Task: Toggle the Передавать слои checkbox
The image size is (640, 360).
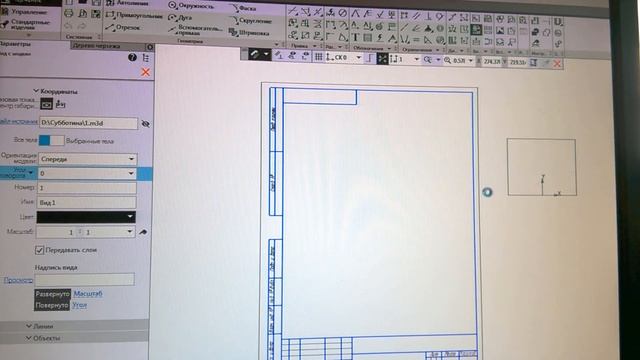Action: point(39,250)
